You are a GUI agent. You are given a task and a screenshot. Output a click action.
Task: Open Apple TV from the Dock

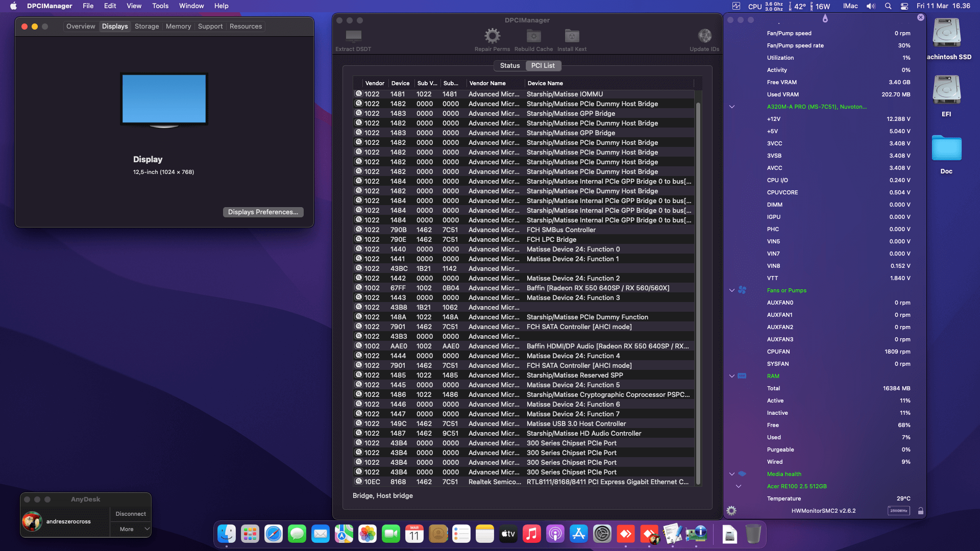(508, 534)
